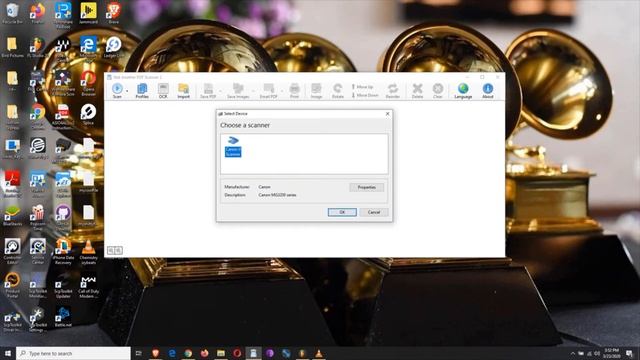
Task: Open Brave from the taskbar
Action: click(155, 353)
